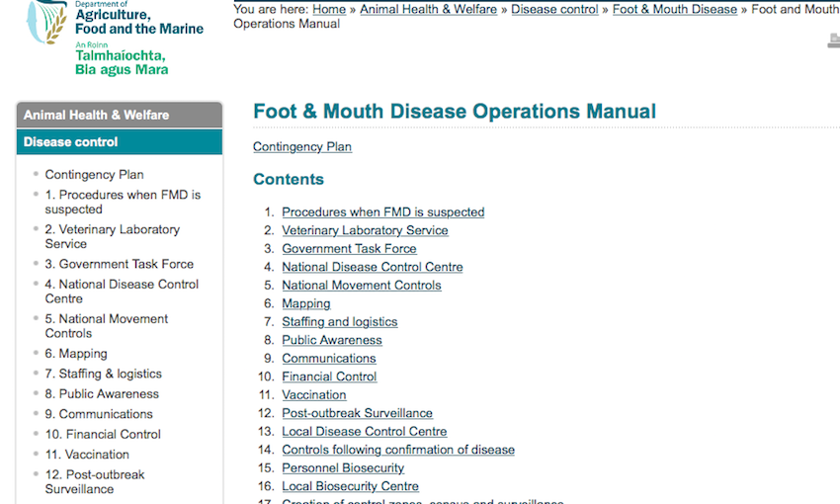Screen dimensions: 840x504
Task: Open Vaccination link in the Contents list
Action: [x=313, y=395]
